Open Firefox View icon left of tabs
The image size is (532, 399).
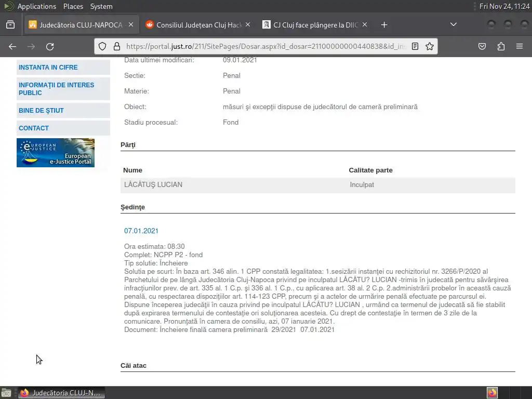click(x=10, y=25)
